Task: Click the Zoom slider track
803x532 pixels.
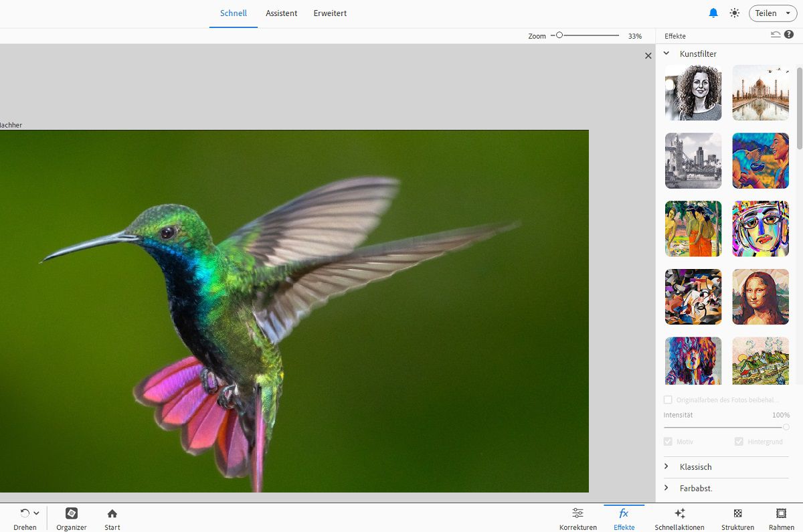Action: pyautogui.click(x=589, y=35)
